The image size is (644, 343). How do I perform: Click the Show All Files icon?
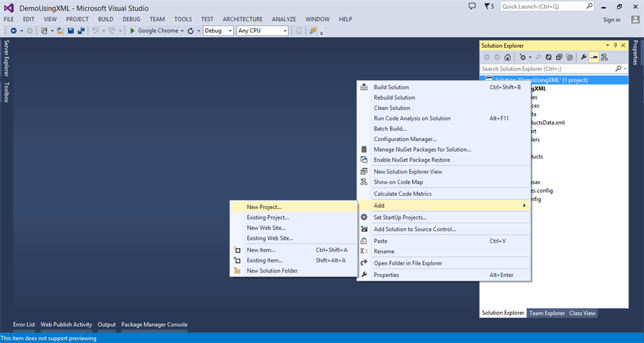(569, 57)
